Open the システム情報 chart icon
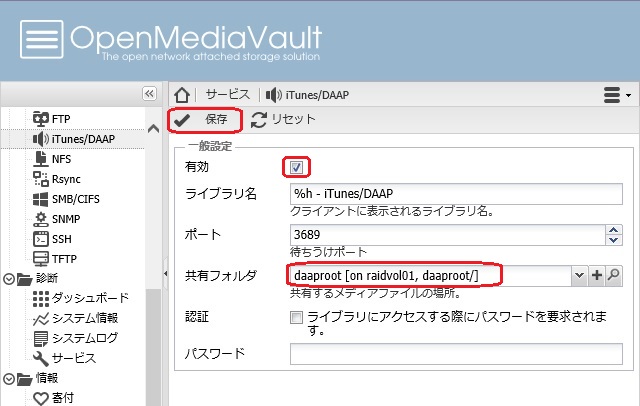 (40, 319)
